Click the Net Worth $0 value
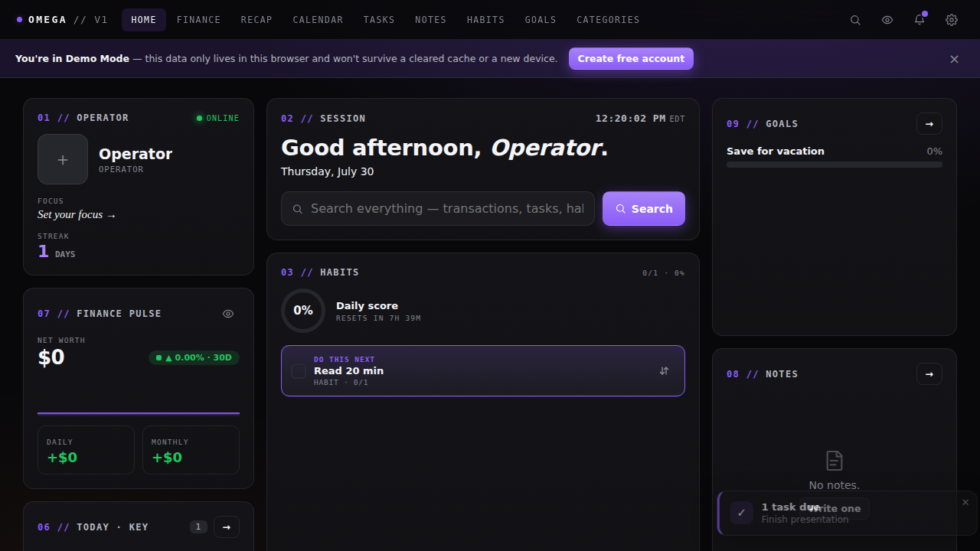 click(51, 357)
